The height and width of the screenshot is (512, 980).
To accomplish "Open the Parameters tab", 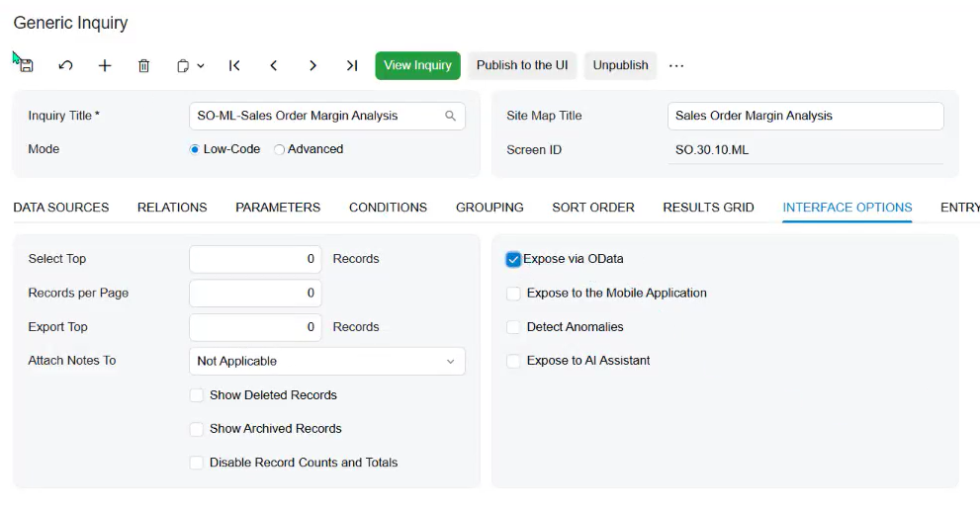I will [278, 208].
